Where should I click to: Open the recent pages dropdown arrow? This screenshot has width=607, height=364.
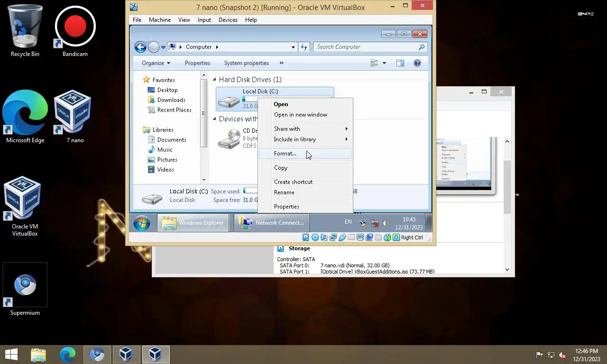pos(163,47)
